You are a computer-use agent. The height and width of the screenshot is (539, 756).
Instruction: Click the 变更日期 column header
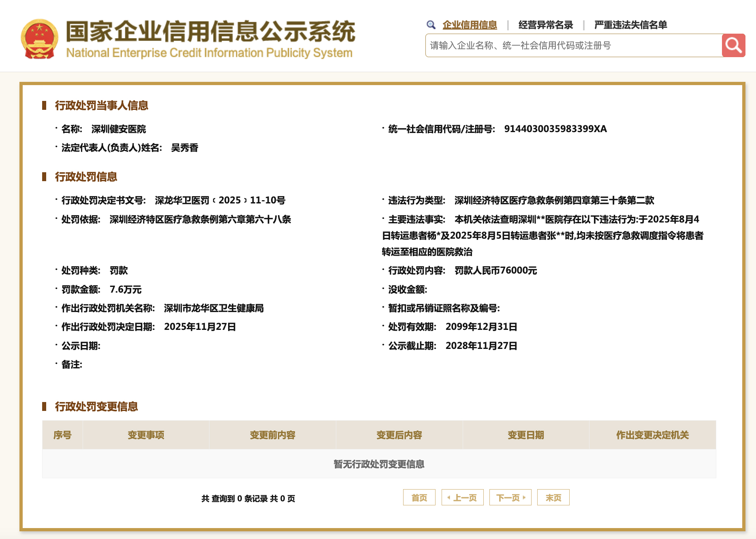[525, 435]
